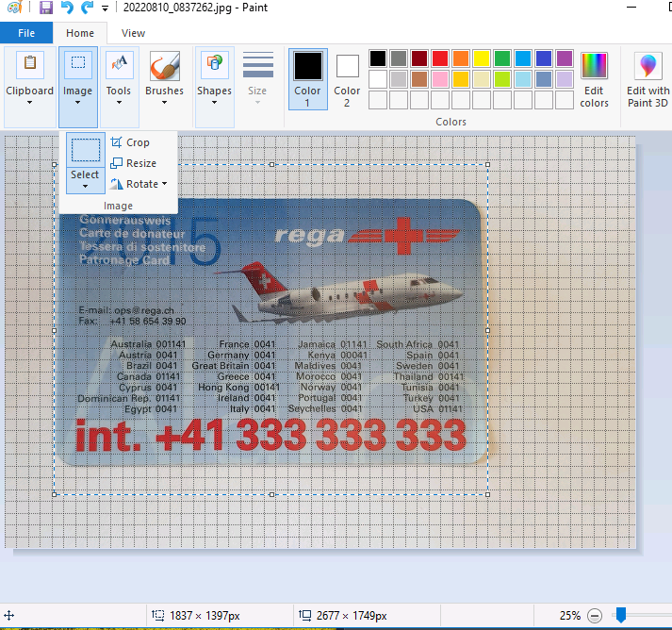
Task: Click the 25% zoom level text
Action: click(x=569, y=616)
